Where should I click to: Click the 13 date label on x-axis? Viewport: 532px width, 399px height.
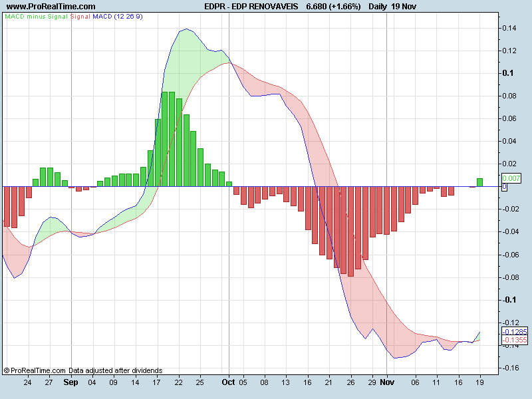pos(286,382)
